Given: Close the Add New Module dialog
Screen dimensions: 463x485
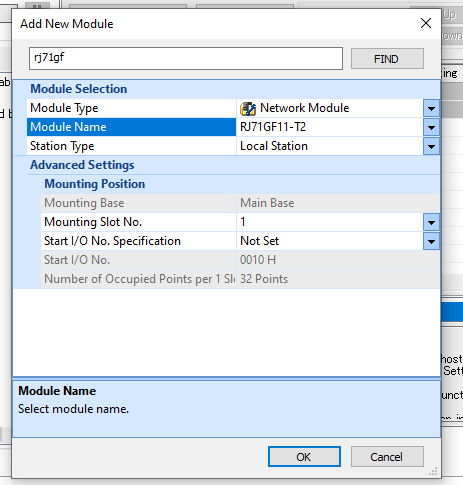Looking at the screenshot, I should (426, 23).
